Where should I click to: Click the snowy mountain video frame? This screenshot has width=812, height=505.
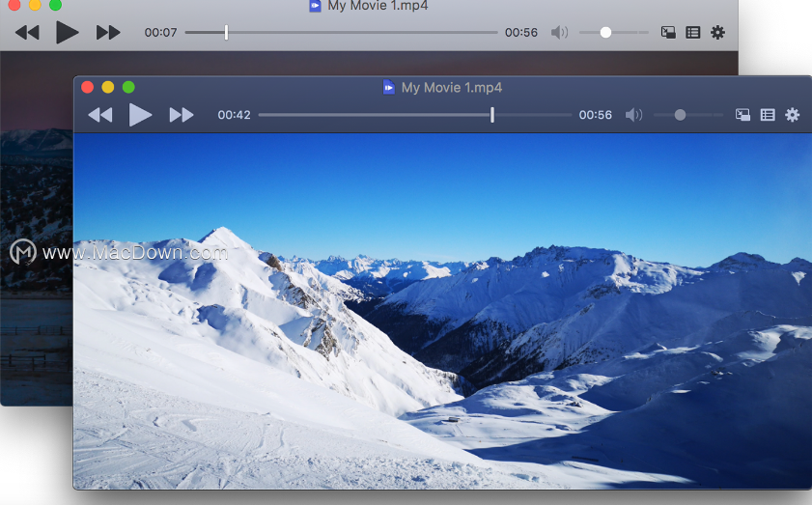[x=442, y=311]
